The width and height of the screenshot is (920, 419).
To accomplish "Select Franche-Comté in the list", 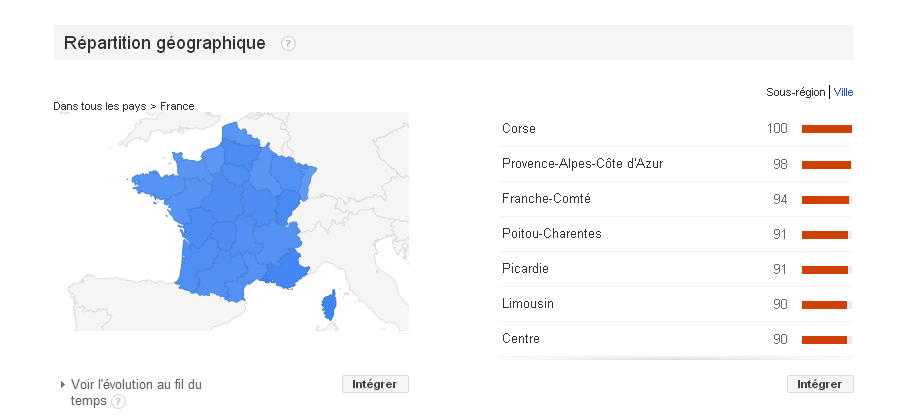I will coord(675,199).
